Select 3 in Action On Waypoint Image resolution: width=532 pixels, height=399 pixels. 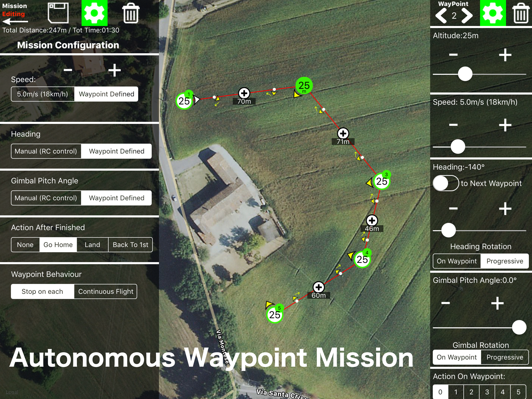487,392
